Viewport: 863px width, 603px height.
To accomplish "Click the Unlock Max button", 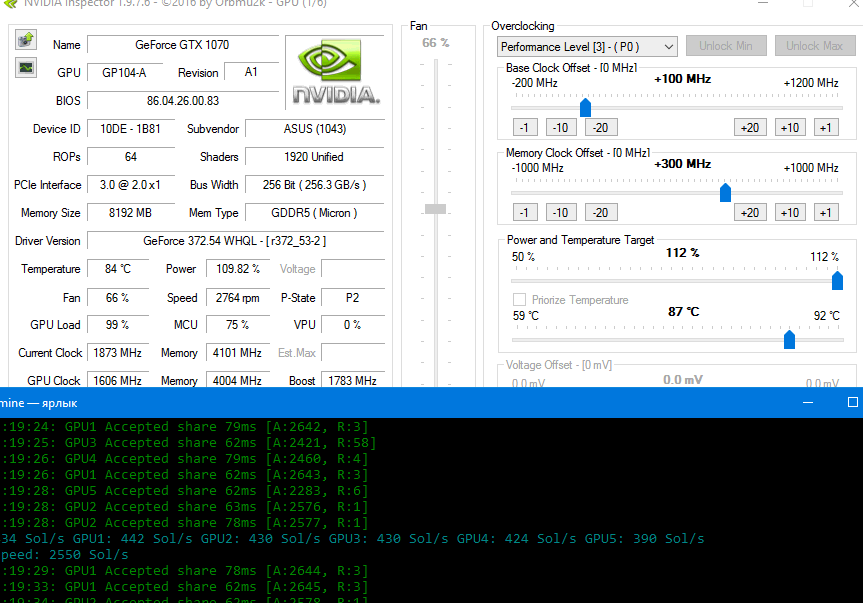I will 815,46.
